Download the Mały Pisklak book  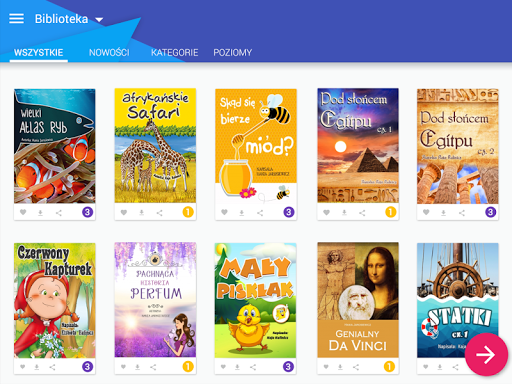click(237, 367)
